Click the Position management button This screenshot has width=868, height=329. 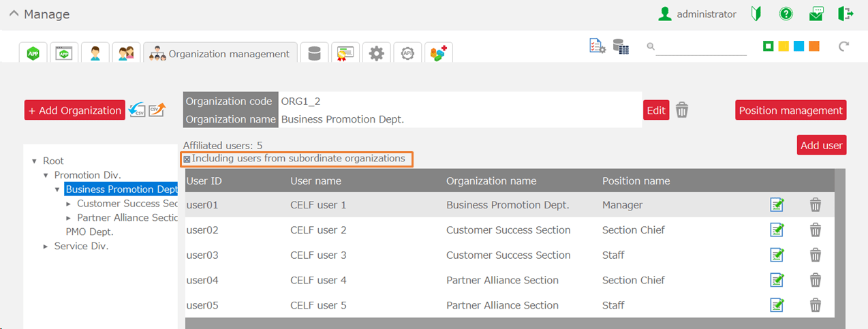pyautogui.click(x=790, y=110)
